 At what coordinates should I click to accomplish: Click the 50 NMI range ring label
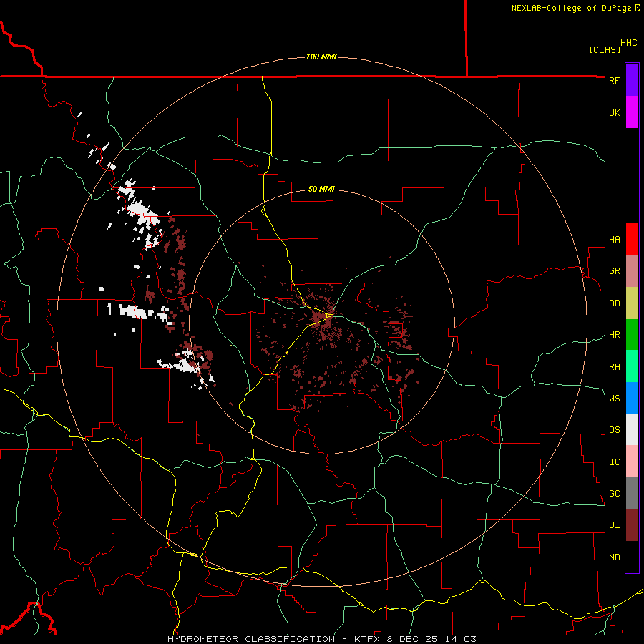(x=321, y=189)
